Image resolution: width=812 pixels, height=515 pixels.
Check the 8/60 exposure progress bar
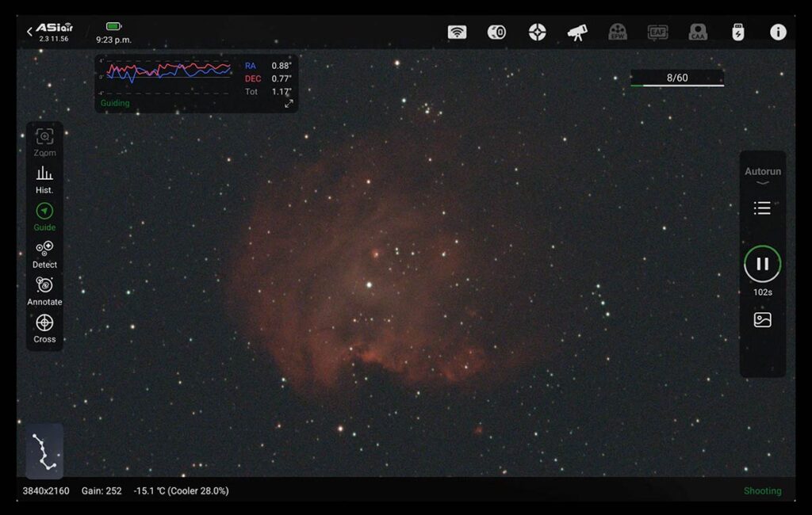(676, 78)
